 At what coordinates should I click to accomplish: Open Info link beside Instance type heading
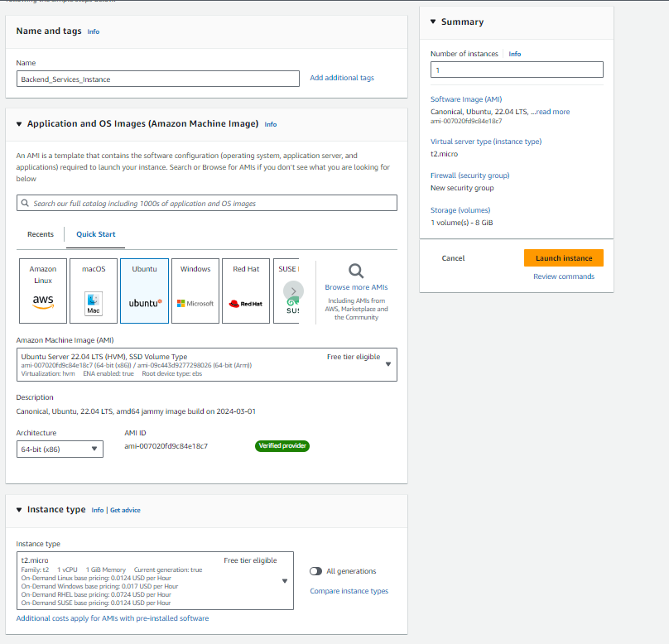click(97, 510)
